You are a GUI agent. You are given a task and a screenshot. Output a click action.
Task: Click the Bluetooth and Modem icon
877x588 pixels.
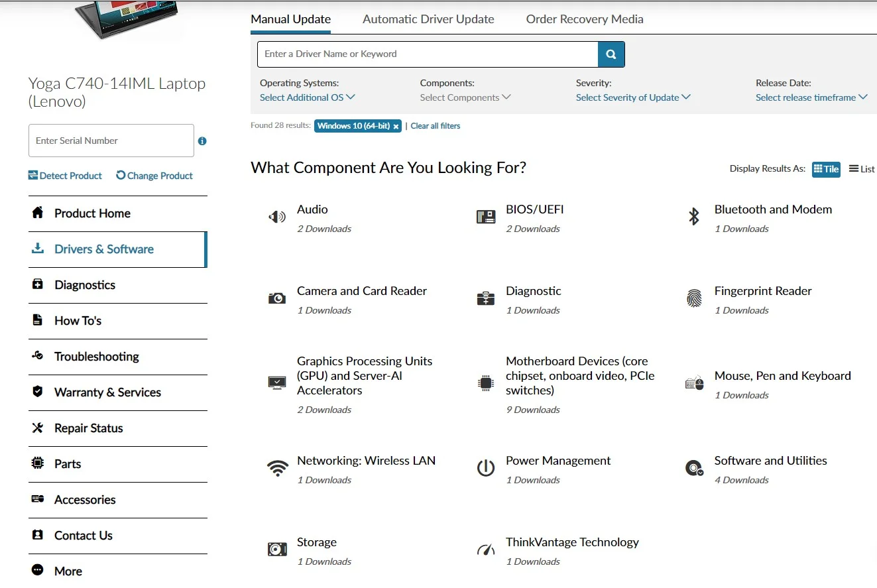tap(694, 216)
